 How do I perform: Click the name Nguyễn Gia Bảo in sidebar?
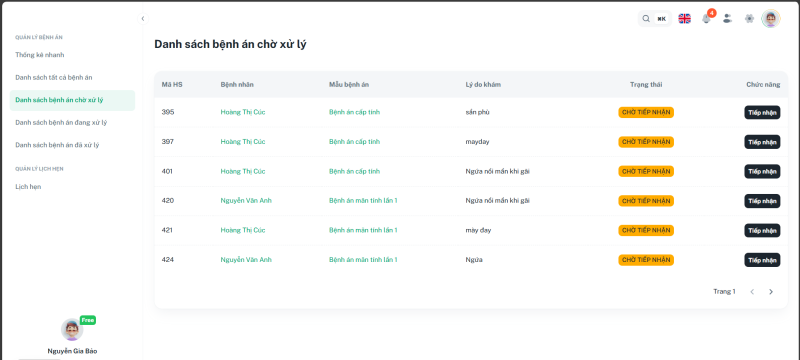point(72,351)
